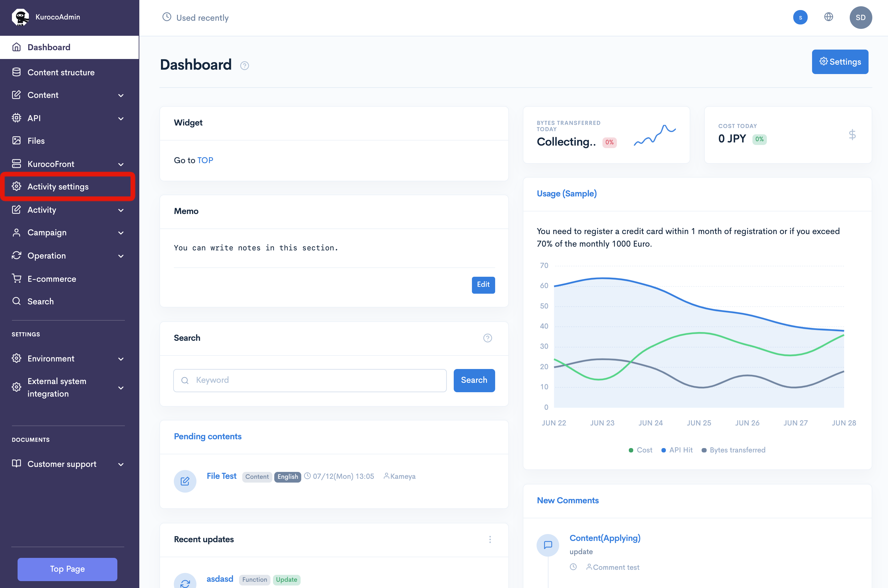The image size is (888, 588).
Task: Open the Pending contents link
Action: point(207,436)
